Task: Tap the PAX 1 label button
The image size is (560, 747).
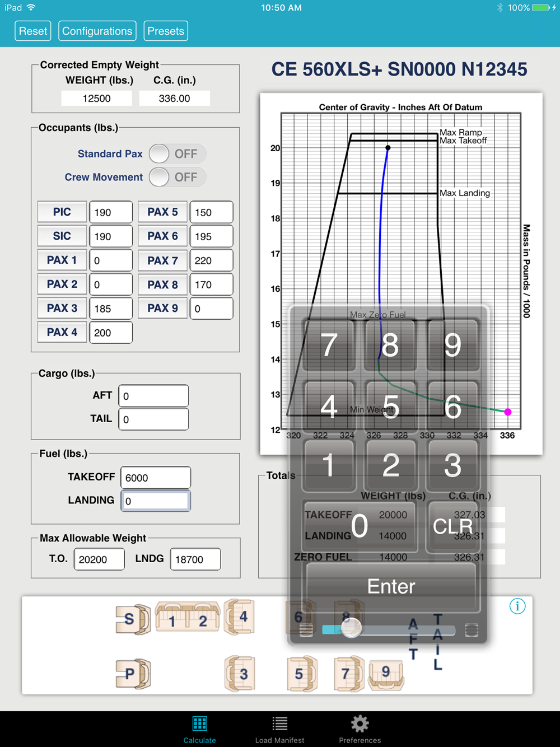Action: [x=62, y=260]
